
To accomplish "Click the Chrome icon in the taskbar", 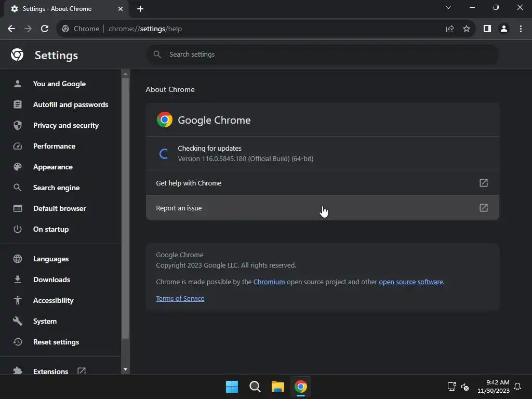I will pyautogui.click(x=301, y=387).
